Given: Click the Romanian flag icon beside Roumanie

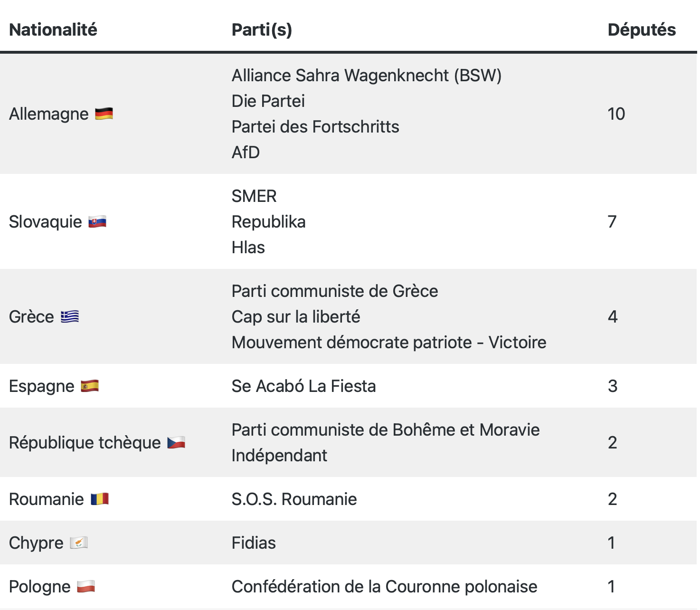Looking at the screenshot, I should pos(100,499).
